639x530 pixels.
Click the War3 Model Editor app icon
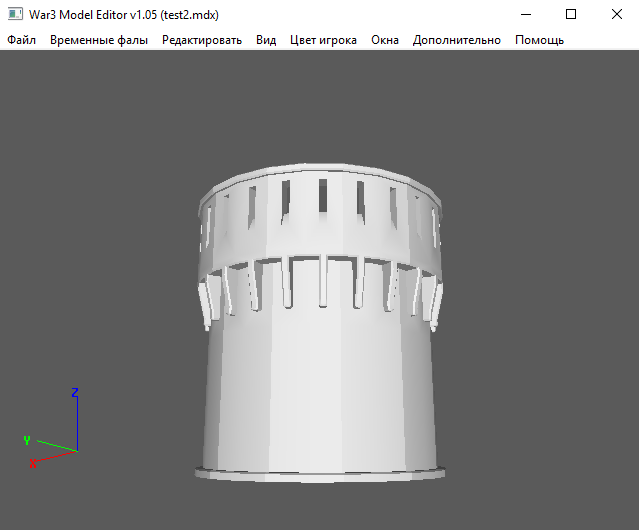point(15,14)
